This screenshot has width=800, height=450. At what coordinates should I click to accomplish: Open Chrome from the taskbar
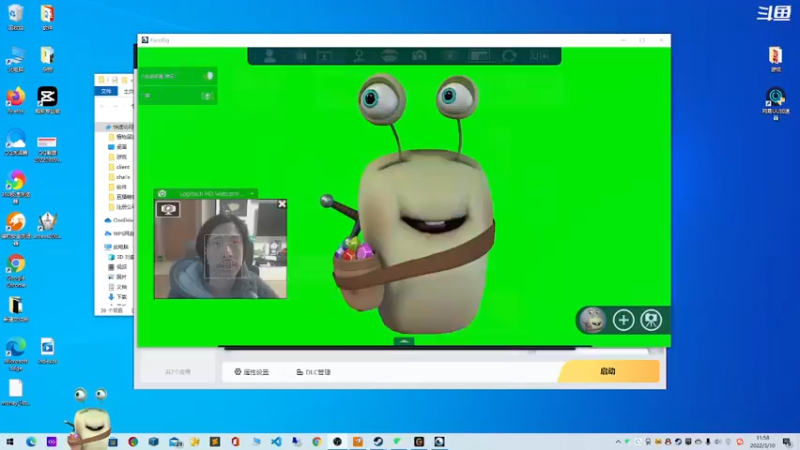pyautogui.click(x=317, y=442)
